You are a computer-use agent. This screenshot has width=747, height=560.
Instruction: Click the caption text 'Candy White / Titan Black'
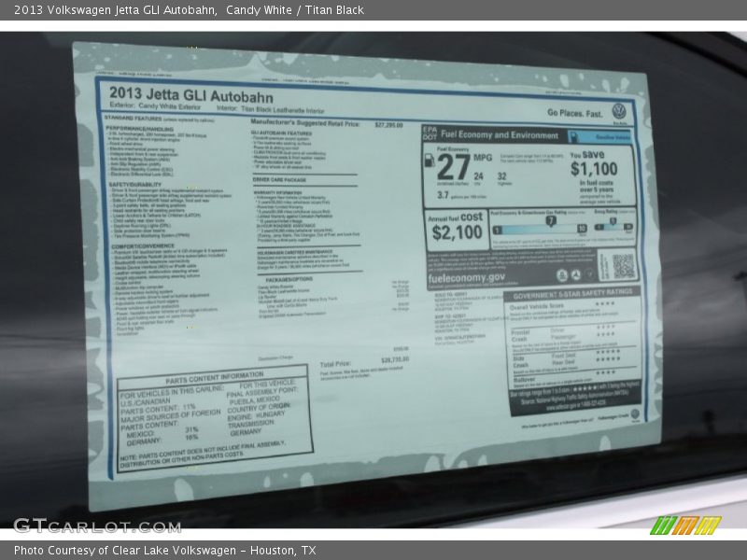(x=295, y=10)
